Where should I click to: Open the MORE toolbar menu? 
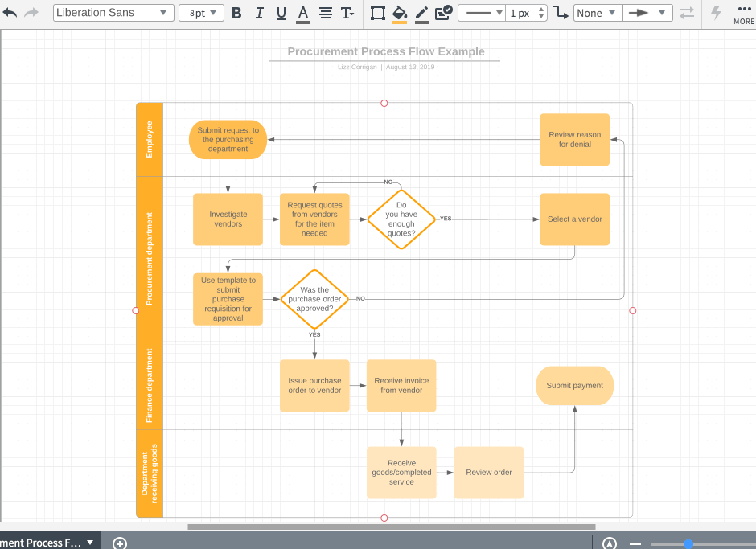(744, 12)
